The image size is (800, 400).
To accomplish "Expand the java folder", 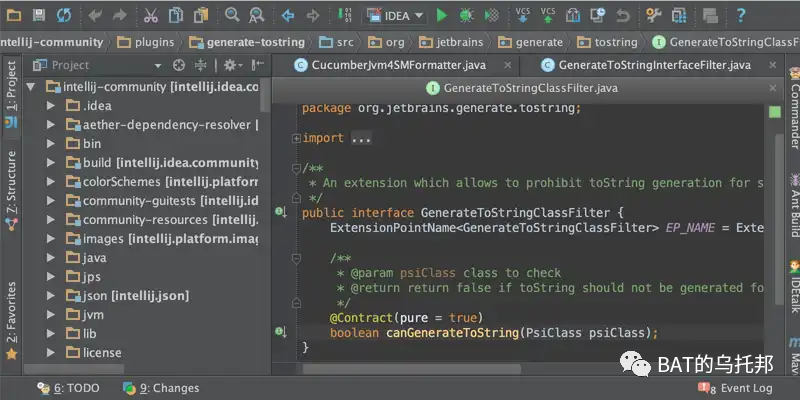I will [51, 258].
